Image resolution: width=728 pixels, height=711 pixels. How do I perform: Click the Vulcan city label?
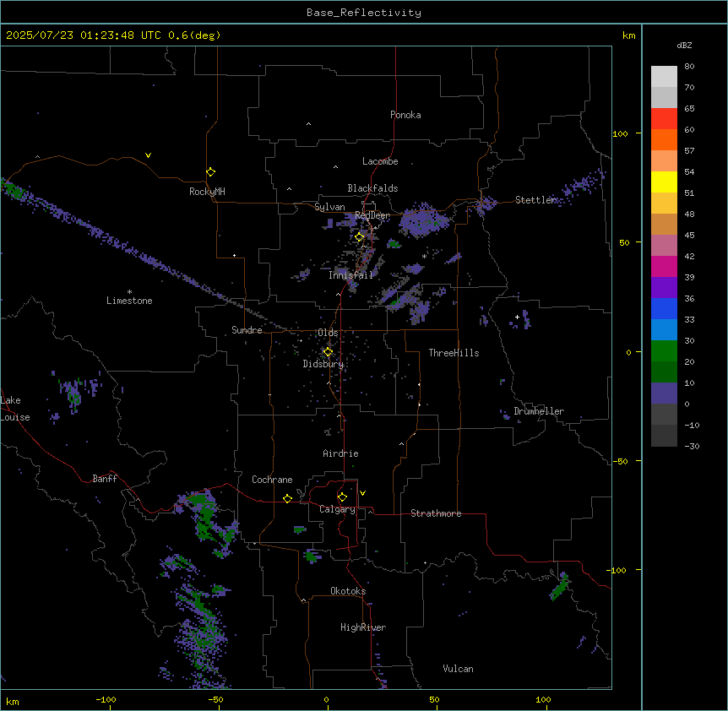[459, 669]
